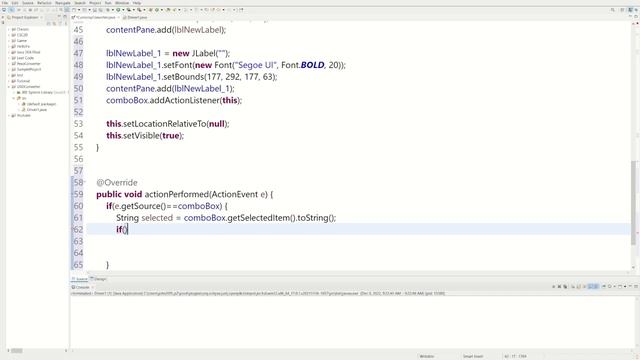The height and width of the screenshot is (360, 640).
Task: Collapse the src folder node
Action: tap(14, 98)
